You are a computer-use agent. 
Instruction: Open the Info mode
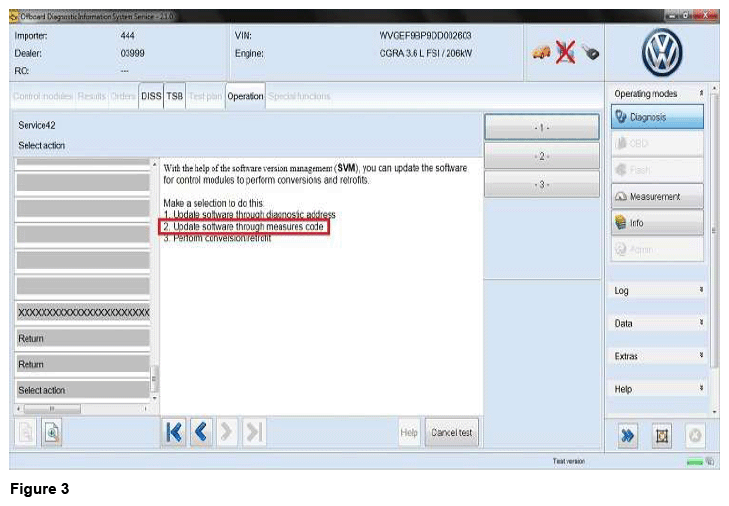tap(657, 223)
